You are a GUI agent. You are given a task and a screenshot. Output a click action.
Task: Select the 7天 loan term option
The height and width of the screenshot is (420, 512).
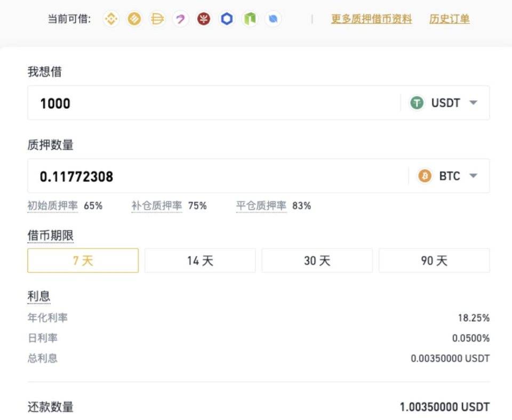click(82, 261)
